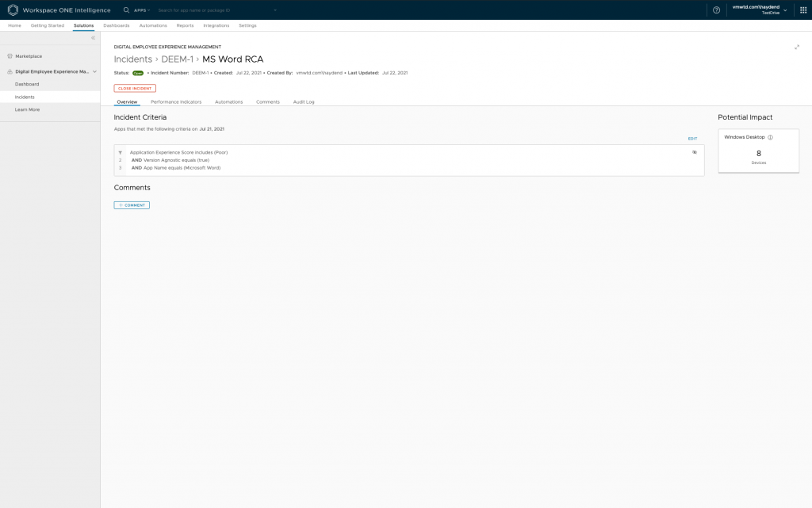Click the DEEM-1 breadcrumb link
Screen dimensions: 812x508
pos(177,59)
